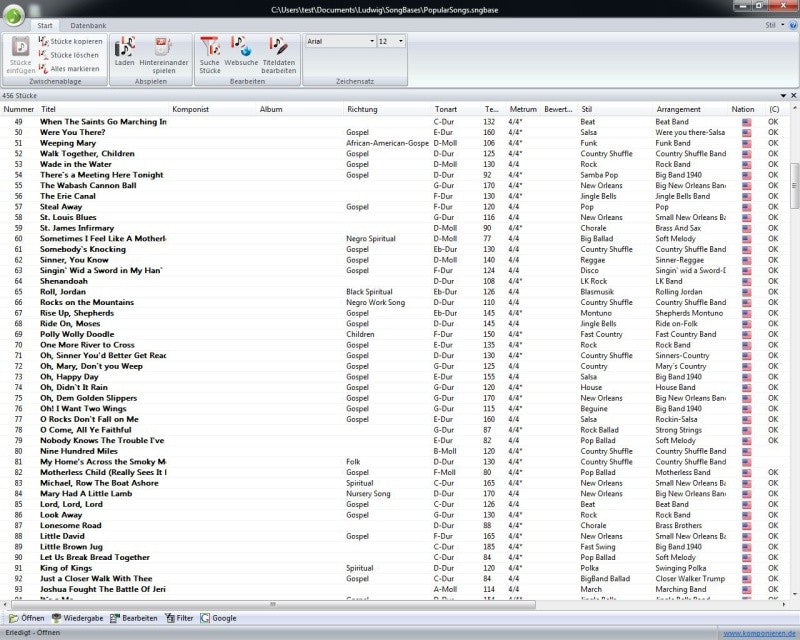Sort list by Tonart column header
The height and width of the screenshot is (640, 800).
(x=446, y=109)
